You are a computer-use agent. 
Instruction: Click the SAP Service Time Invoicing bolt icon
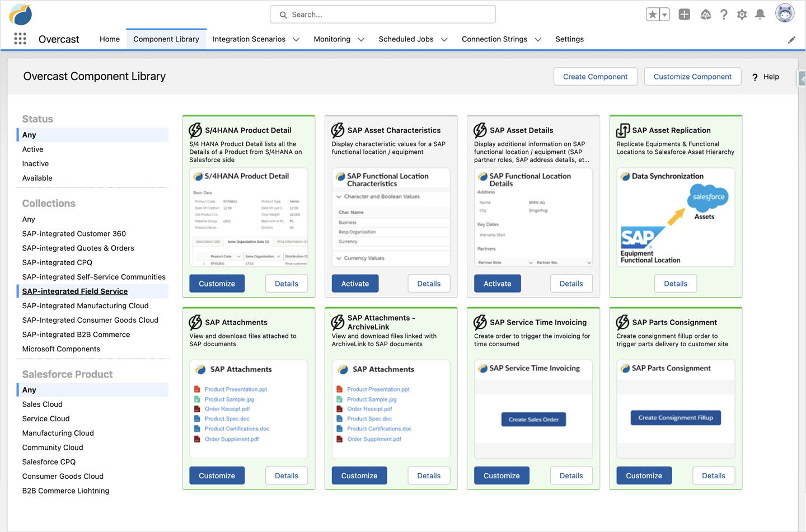[x=480, y=322]
